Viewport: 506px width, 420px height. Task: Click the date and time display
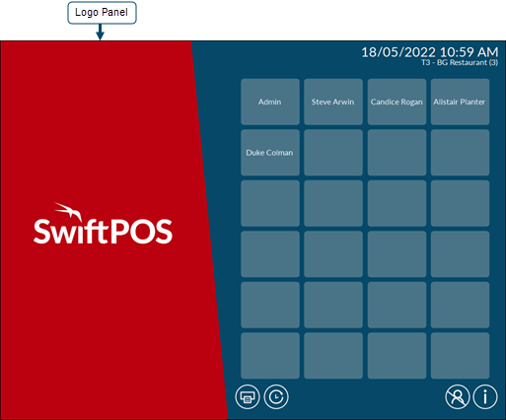[x=430, y=52]
